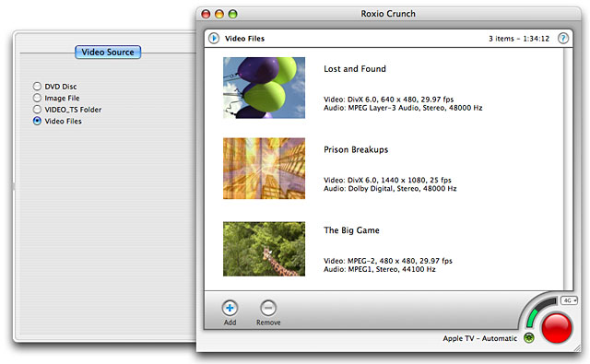Image resolution: width=590 pixels, height=364 pixels.
Task: Click the window resize grip in corner
Action: point(577,348)
